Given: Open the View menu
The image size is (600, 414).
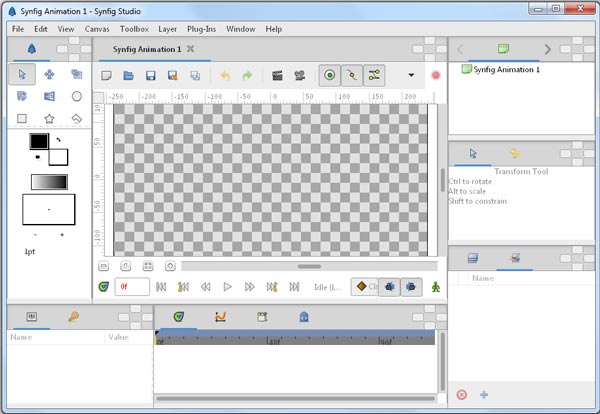Looking at the screenshot, I should 66,29.
